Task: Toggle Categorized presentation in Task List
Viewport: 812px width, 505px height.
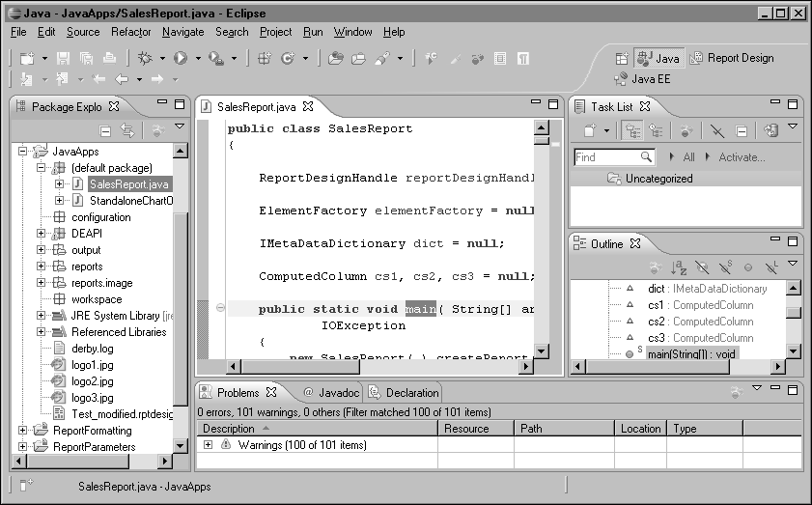Action: point(632,131)
